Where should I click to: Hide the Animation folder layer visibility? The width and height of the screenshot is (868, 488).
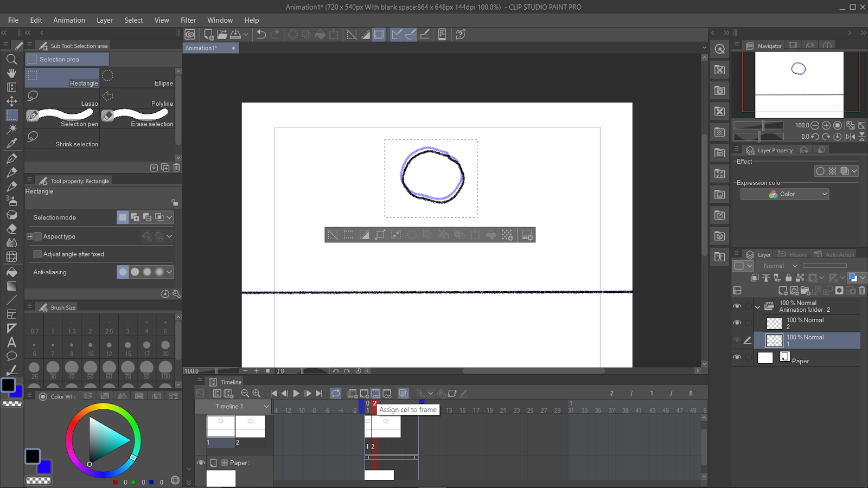coord(737,306)
